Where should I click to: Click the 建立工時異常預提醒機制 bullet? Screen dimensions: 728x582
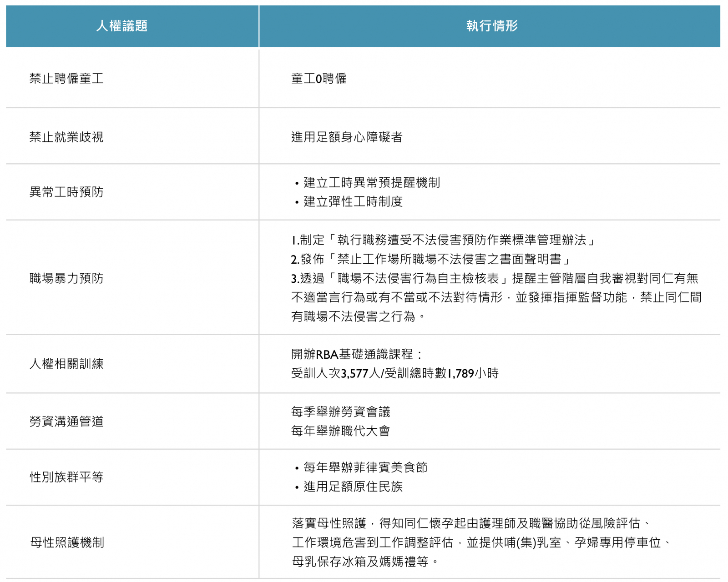(x=371, y=183)
